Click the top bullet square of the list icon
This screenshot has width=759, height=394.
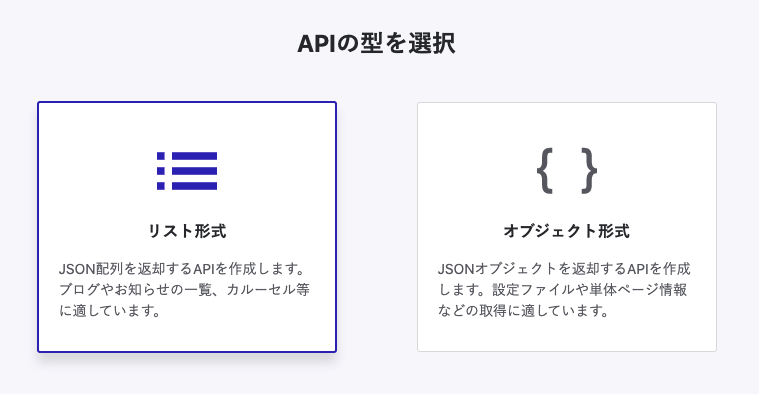(161, 156)
